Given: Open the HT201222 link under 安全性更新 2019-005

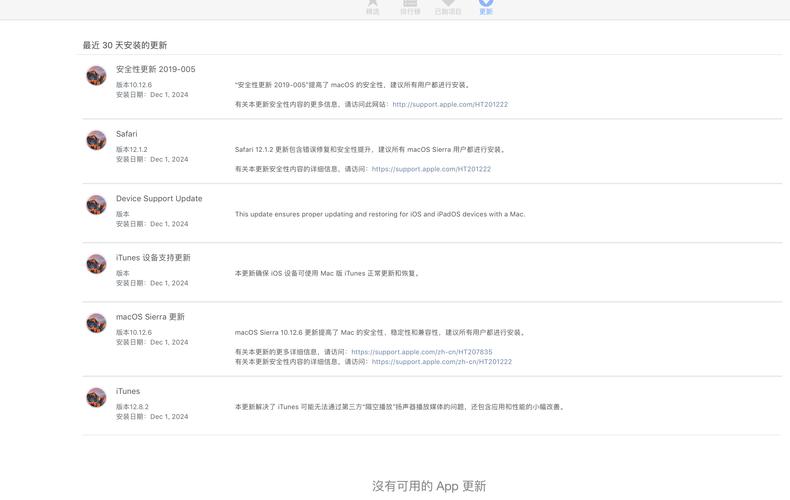Looking at the screenshot, I should click(x=450, y=104).
